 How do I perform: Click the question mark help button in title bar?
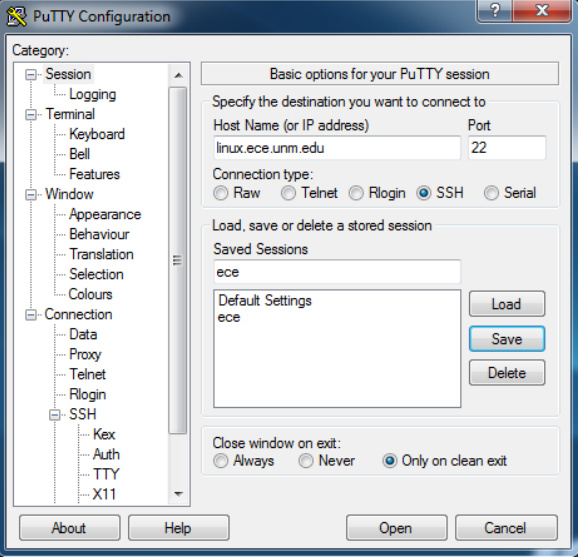pos(495,10)
